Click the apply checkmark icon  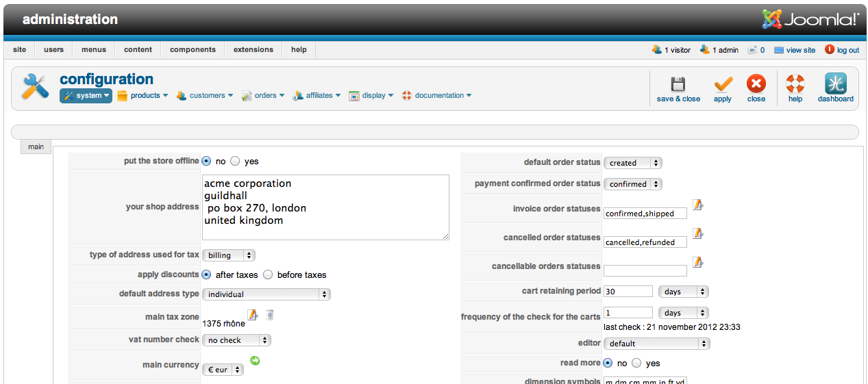(x=723, y=85)
